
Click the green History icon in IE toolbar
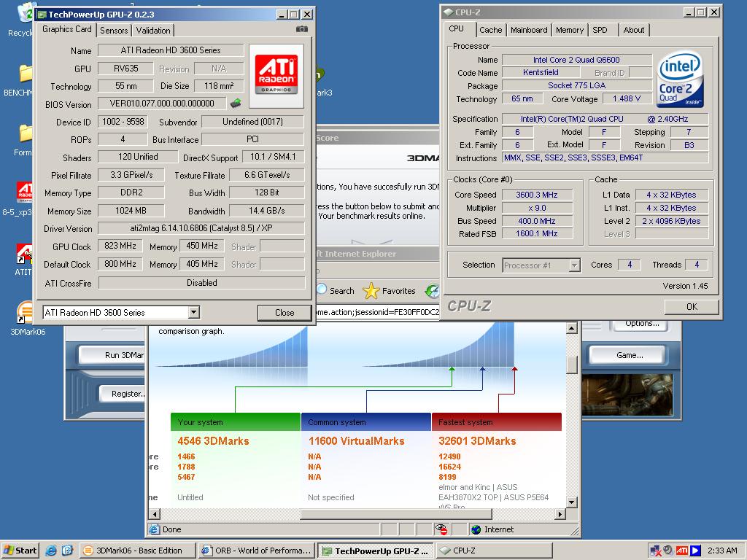(x=432, y=290)
